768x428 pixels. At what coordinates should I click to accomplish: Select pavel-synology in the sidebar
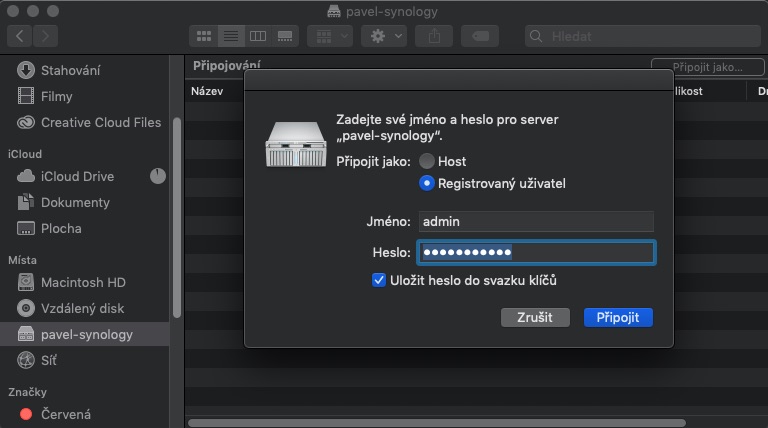85,334
